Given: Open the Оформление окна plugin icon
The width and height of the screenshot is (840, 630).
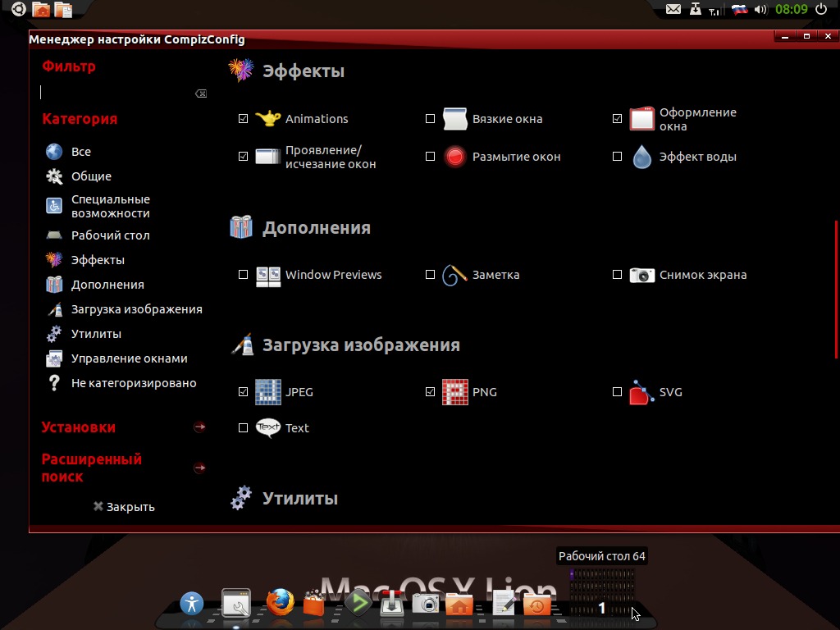Looking at the screenshot, I should pyautogui.click(x=641, y=118).
